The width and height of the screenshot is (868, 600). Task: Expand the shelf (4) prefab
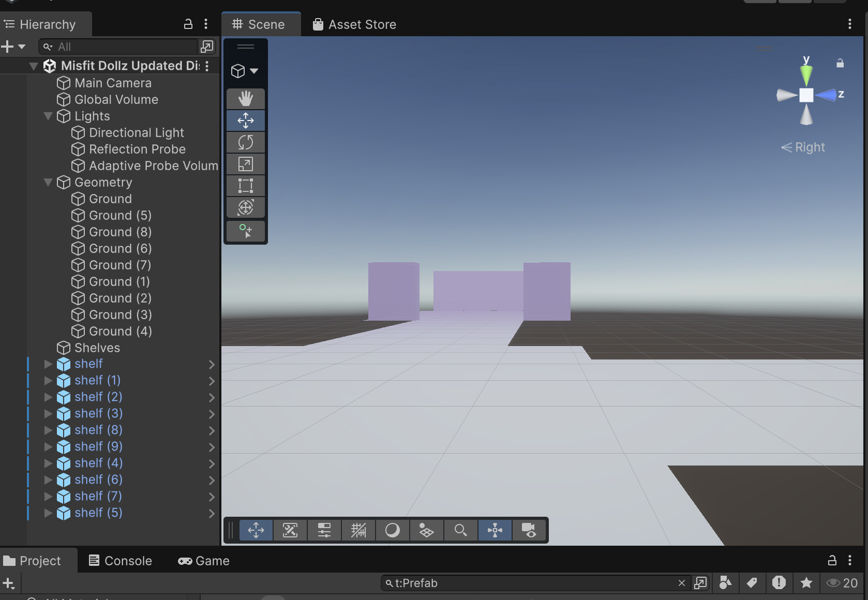(x=48, y=463)
